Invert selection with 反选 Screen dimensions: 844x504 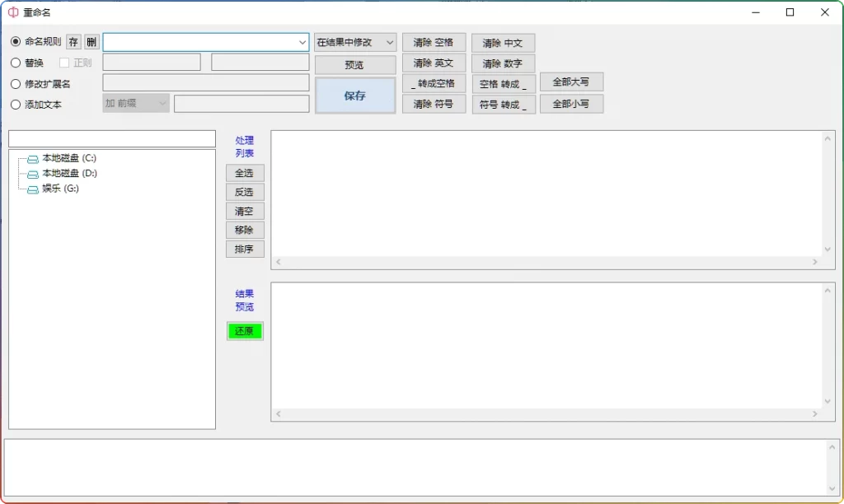click(x=244, y=192)
